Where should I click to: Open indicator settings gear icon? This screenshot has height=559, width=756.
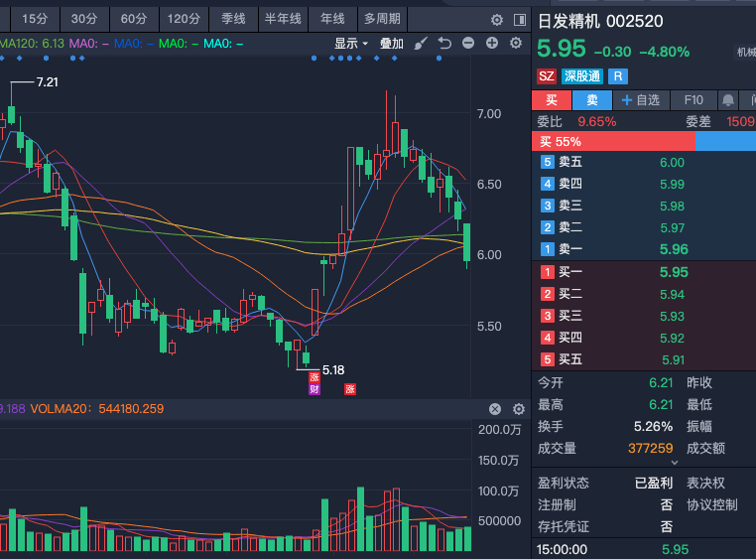point(516,43)
